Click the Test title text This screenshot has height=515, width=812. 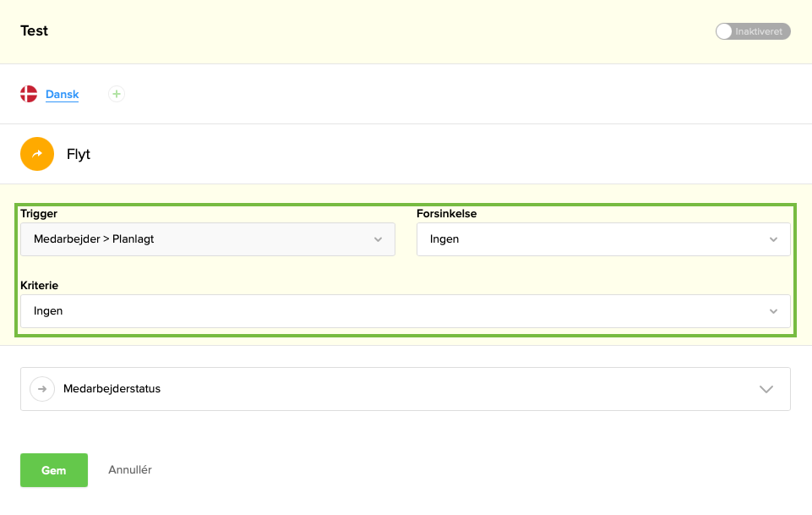tap(34, 30)
